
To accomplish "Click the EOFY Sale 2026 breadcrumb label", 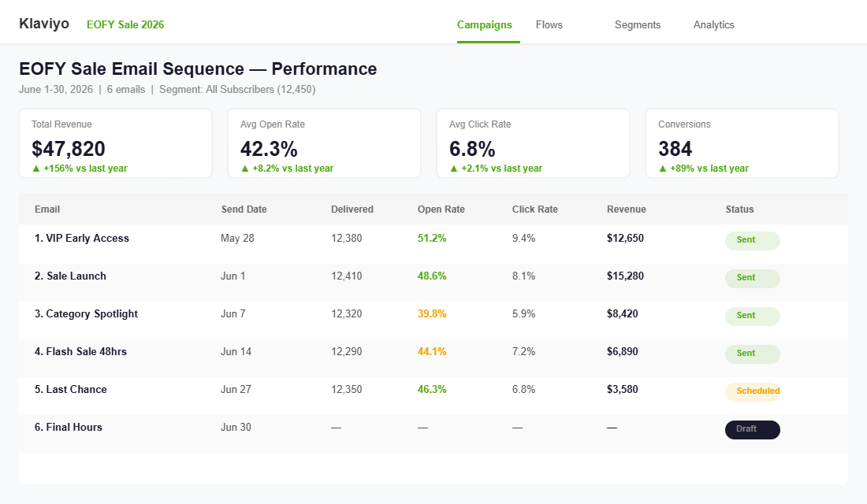I will [x=125, y=24].
